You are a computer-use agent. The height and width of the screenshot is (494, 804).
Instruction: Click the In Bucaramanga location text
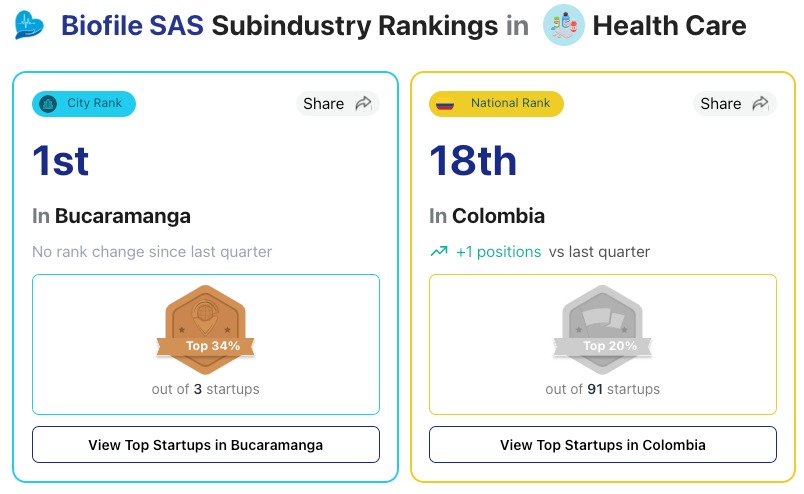(x=111, y=216)
